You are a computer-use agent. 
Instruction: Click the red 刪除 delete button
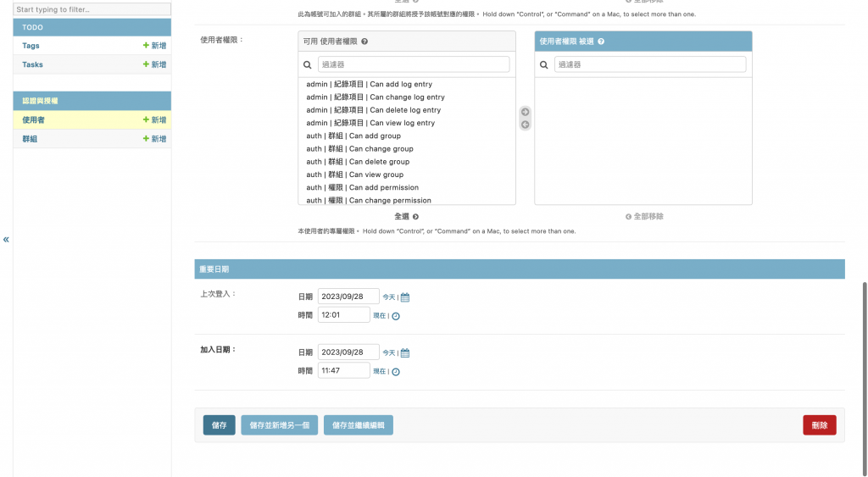820,425
